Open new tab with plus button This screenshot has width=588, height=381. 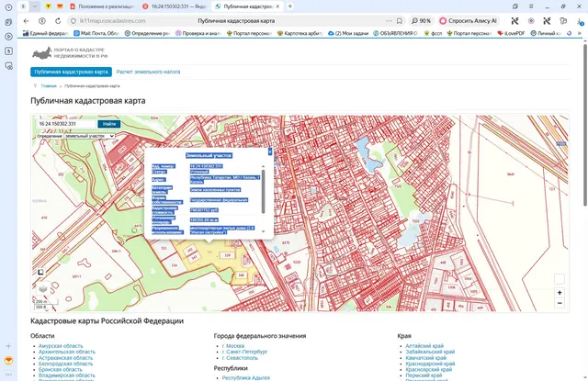point(290,6)
